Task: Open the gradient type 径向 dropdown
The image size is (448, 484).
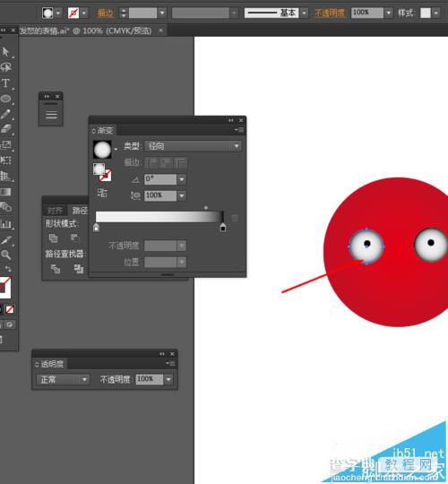Action: (x=193, y=146)
